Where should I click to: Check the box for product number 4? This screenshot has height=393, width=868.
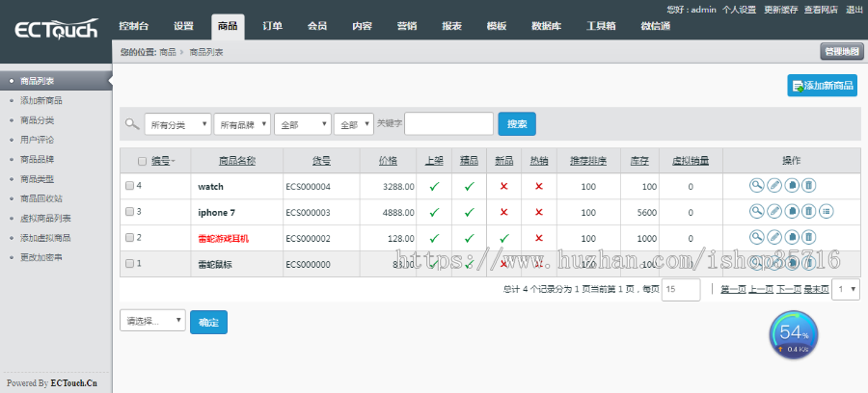(129, 186)
